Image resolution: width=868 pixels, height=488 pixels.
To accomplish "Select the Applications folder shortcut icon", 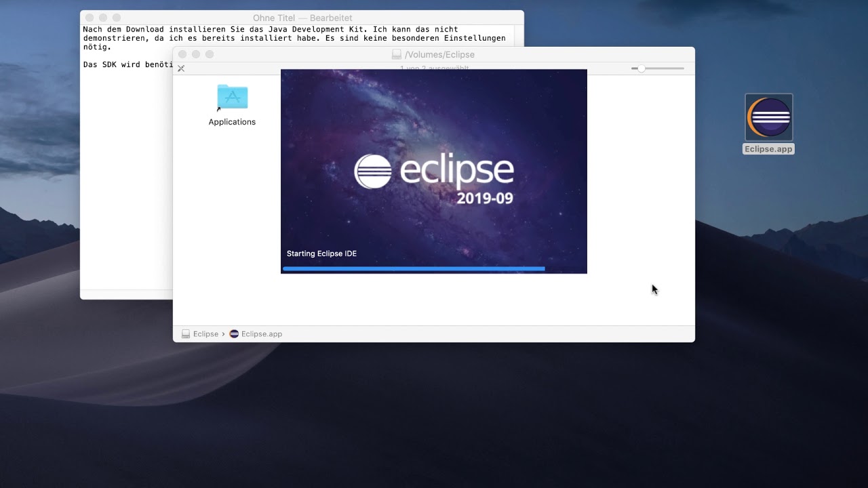I will tap(232, 98).
